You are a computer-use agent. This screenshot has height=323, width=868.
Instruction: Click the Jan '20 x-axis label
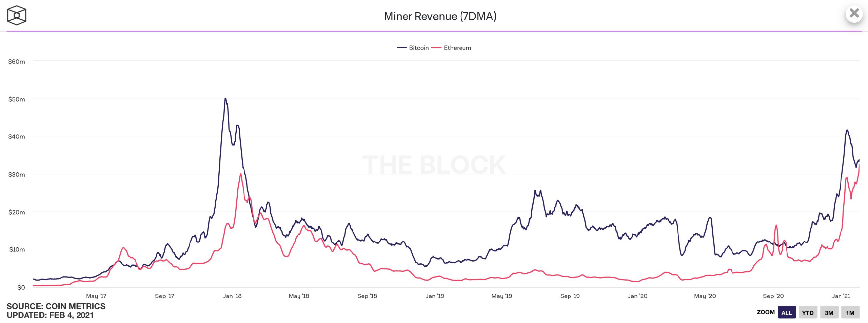637,296
